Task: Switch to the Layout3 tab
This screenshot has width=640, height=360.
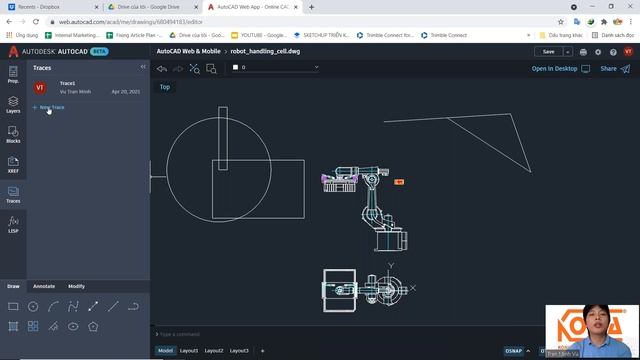Action: [x=239, y=351]
